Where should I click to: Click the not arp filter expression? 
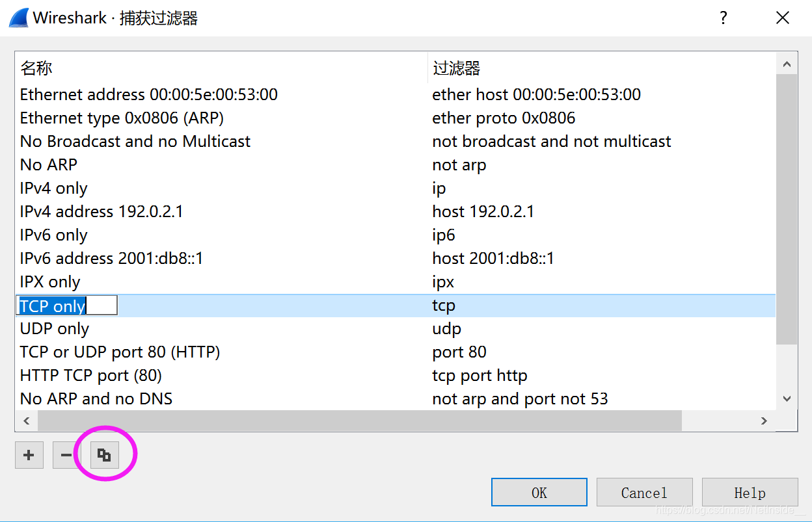(459, 165)
